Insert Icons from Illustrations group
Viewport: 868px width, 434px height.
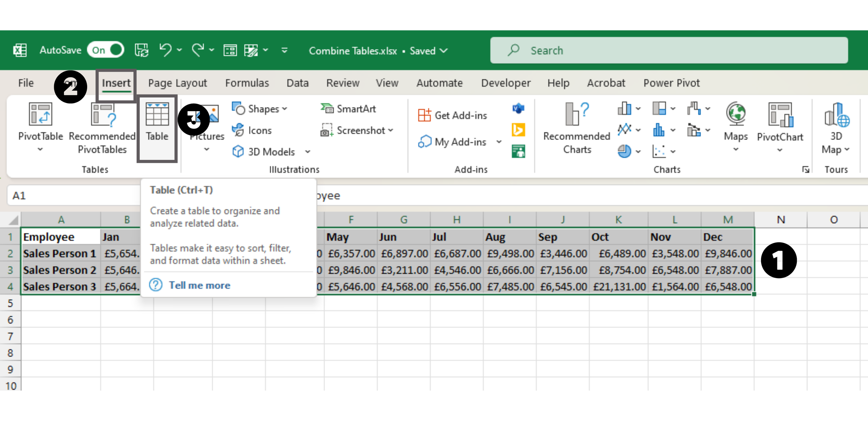click(252, 130)
